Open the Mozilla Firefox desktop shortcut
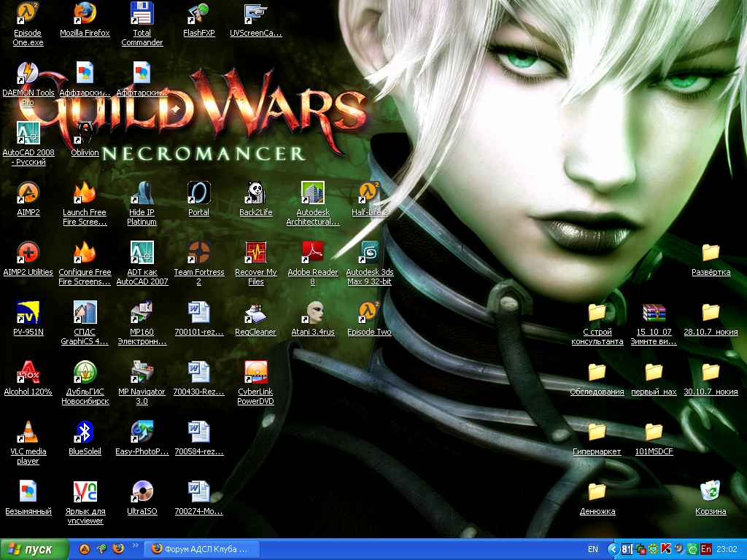 coord(85,14)
